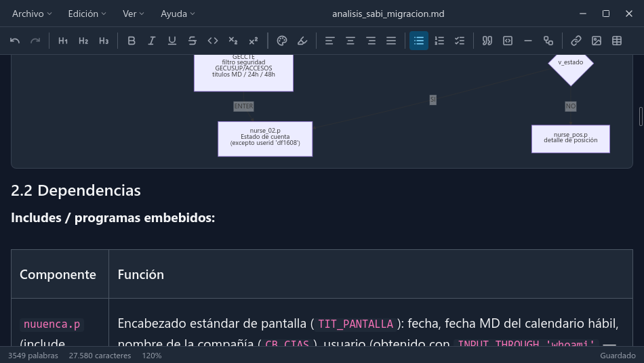Insert an image
The height and width of the screenshot is (363, 644).
[x=597, y=41]
